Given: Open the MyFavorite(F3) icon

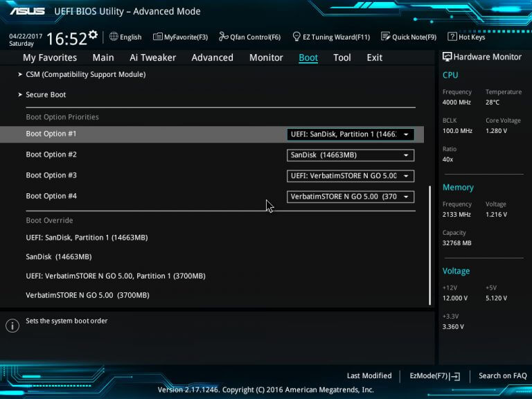Looking at the screenshot, I should pos(157,37).
